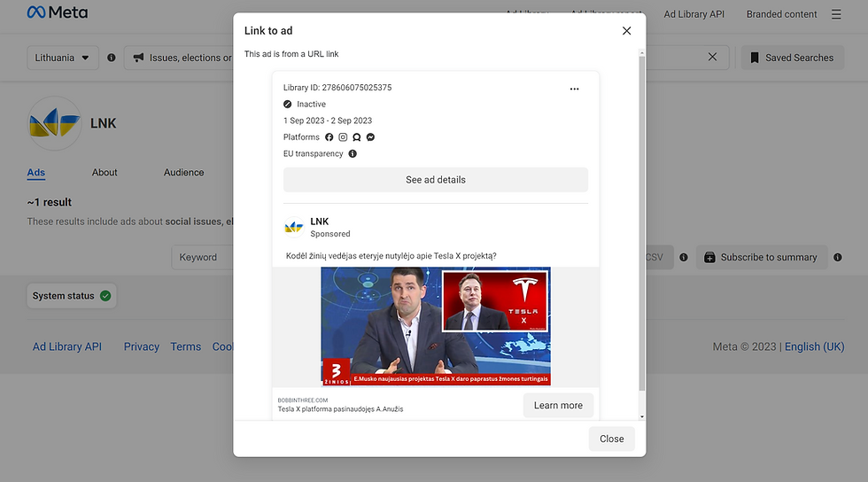The image size is (868, 482).
Task: Click See ad details button
Action: [x=436, y=180]
